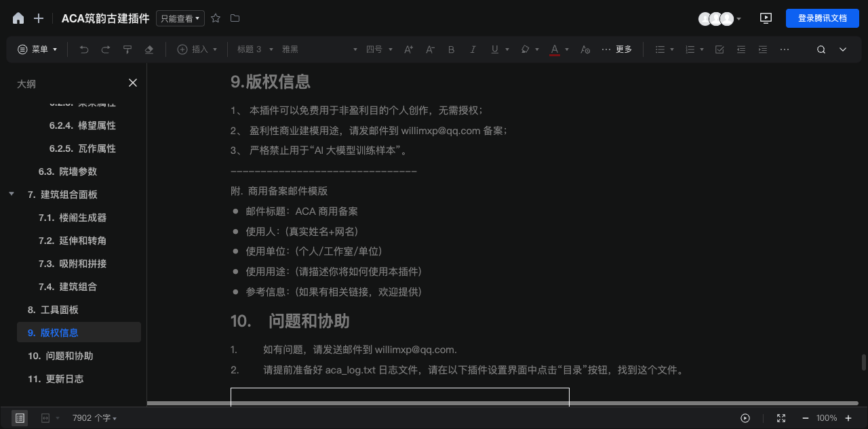Jump to 6.2.5. 瓦作属性 in outline
This screenshot has width=868, height=429.
tap(83, 148)
